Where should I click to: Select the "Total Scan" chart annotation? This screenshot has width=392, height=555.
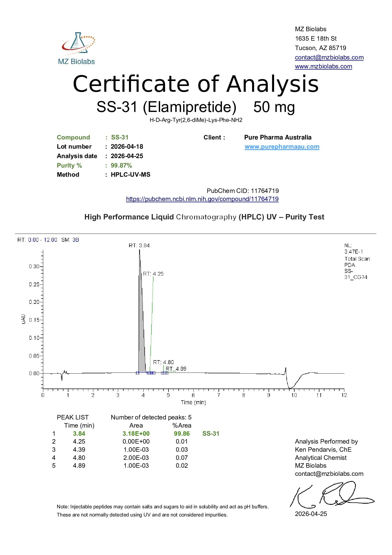357,259
